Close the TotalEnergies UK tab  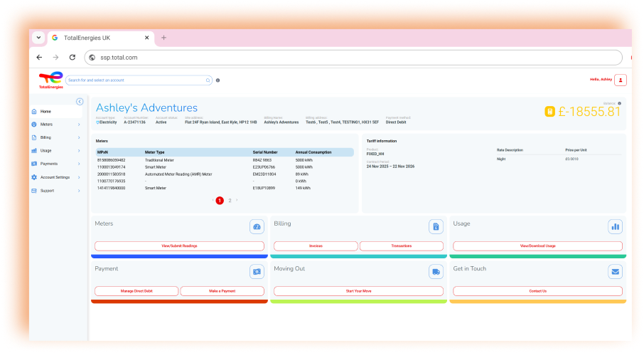tap(146, 38)
